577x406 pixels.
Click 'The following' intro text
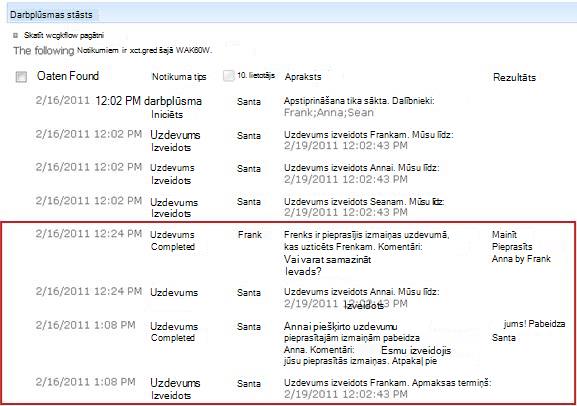point(44,50)
